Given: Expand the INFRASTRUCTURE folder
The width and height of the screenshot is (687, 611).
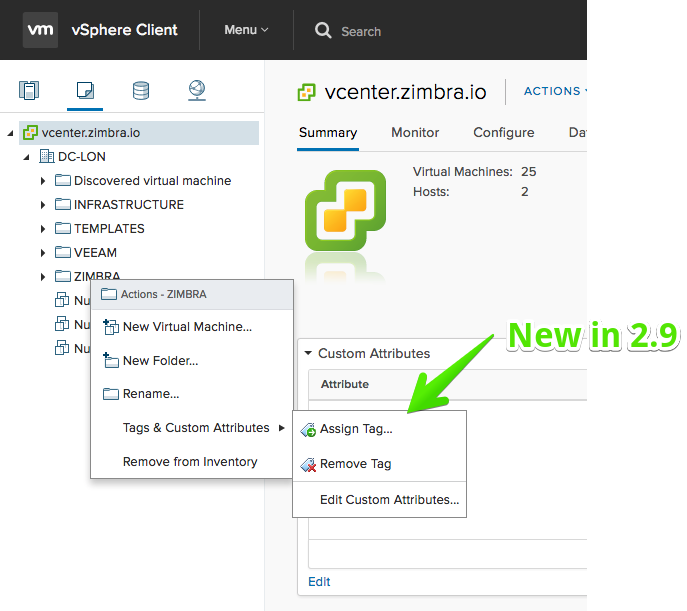Looking at the screenshot, I should pyautogui.click(x=42, y=205).
